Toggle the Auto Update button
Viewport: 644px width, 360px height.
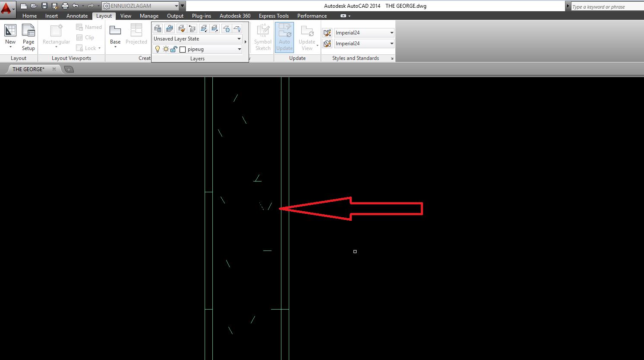pyautogui.click(x=284, y=38)
